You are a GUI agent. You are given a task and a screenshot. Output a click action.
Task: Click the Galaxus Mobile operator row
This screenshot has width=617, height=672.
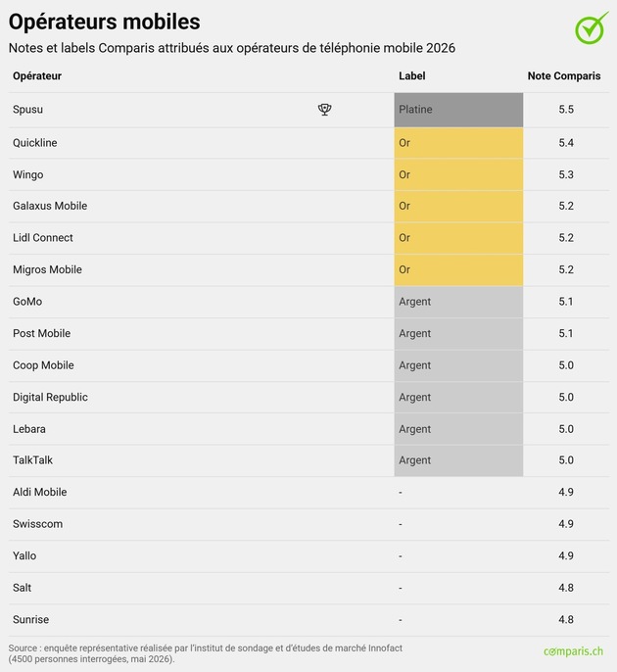308,206
